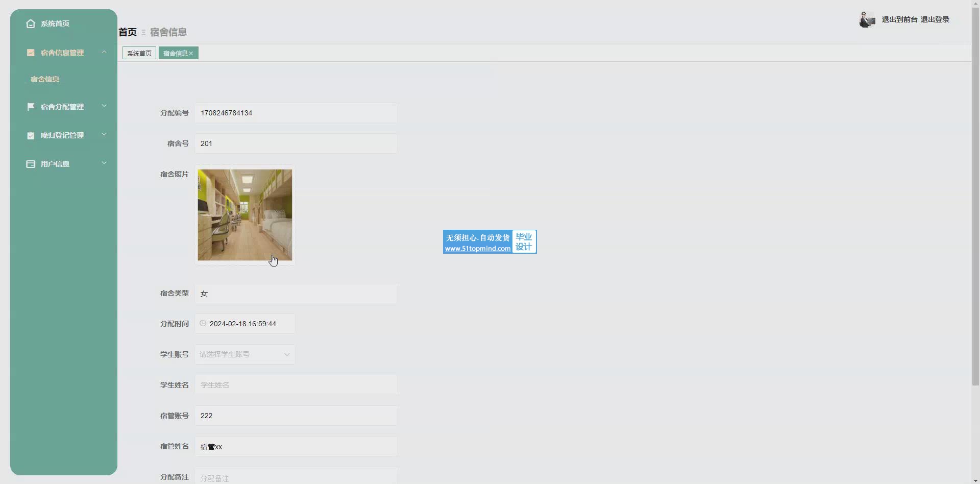
Task: Click the home icon beside 系统首页
Action: coord(31,23)
